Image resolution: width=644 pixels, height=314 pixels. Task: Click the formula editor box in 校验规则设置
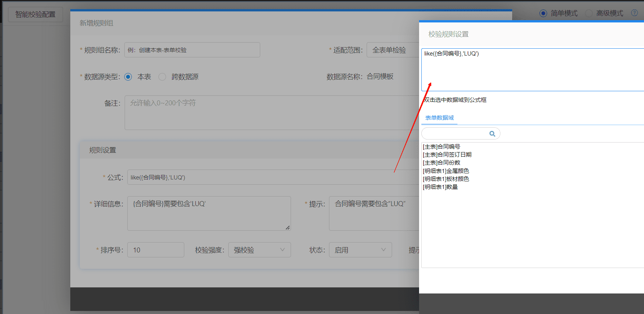[533, 70]
